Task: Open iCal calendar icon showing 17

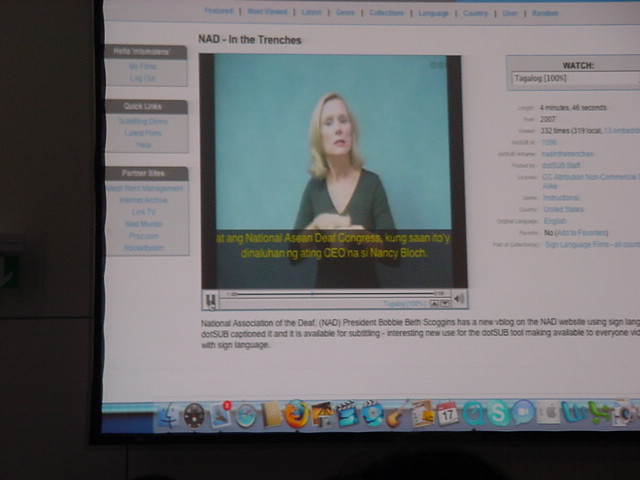Action: pyautogui.click(x=447, y=414)
